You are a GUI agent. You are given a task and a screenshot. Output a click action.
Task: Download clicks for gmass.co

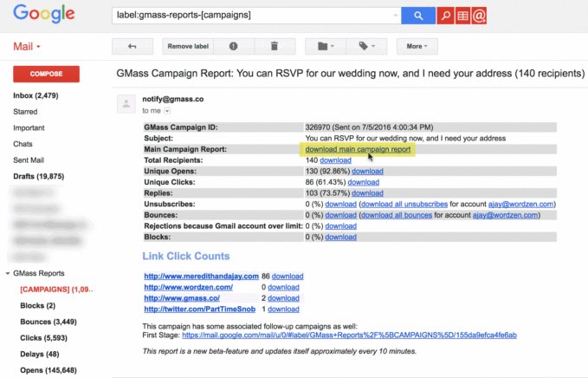[x=283, y=298]
